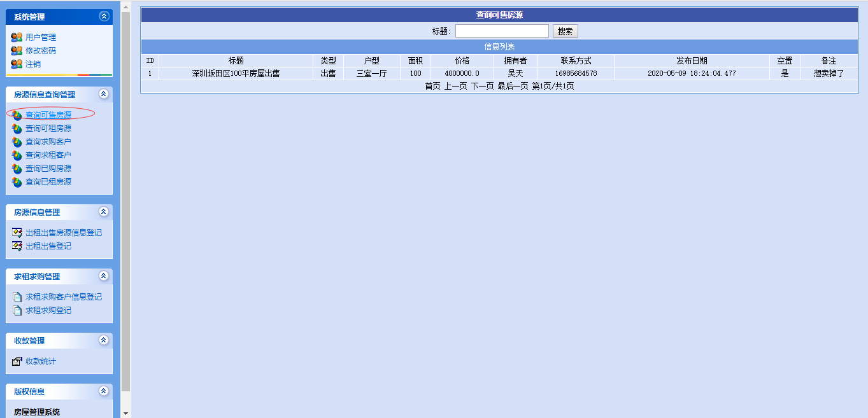Select listing title 深圳坂田区100平房屋出售
This screenshot has width=868, height=418.
[236, 73]
